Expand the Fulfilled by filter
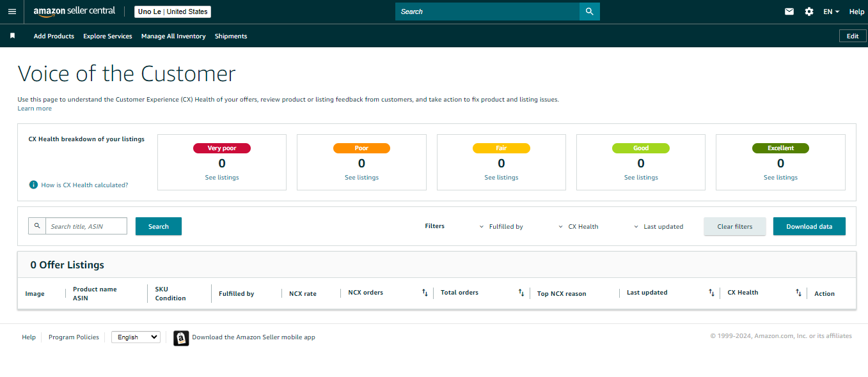The width and height of the screenshot is (868, 377). [501, 226]
